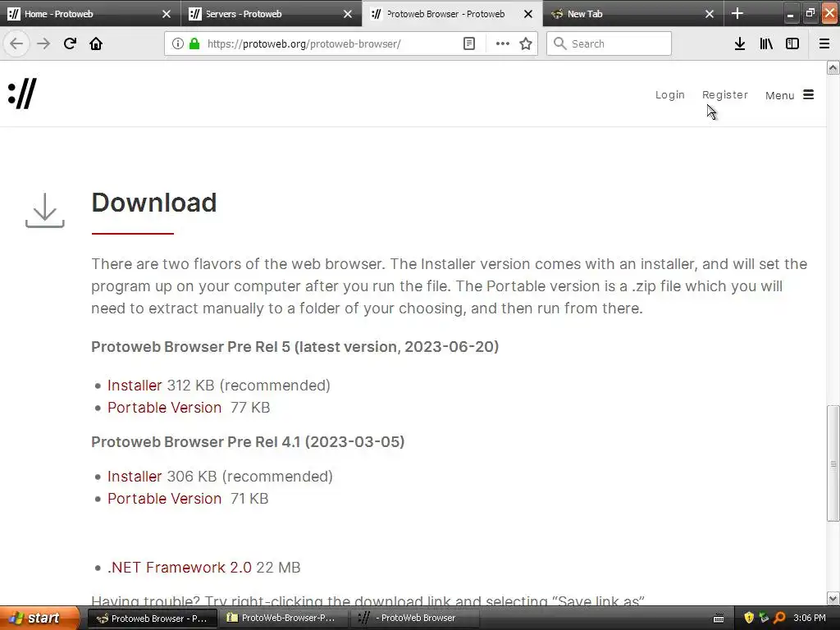Image resolution: width=840 pixels, height=630 pixels.
Task: Open the Windows start button
Action: 39,618
